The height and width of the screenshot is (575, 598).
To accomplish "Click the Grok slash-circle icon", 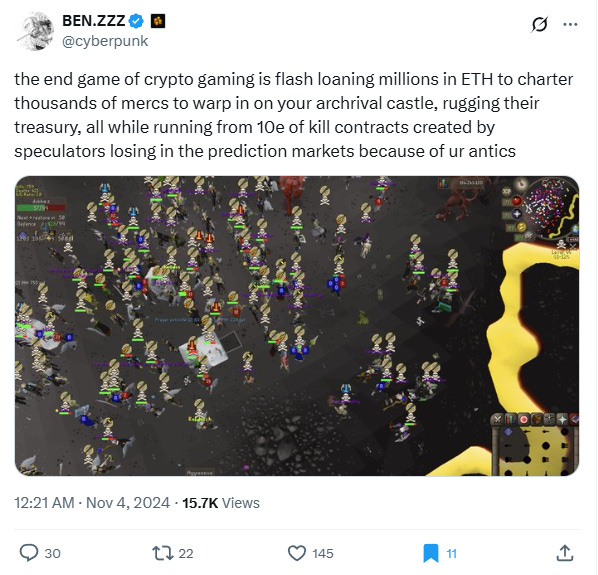I will (x=540, y=24).
